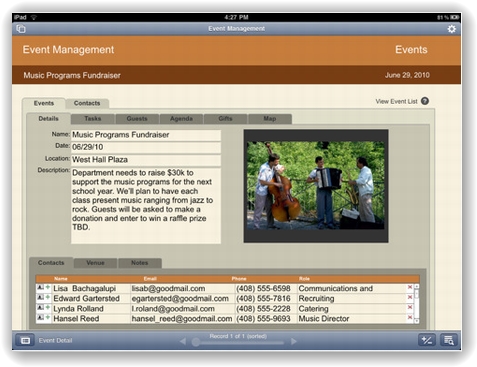This screenshot has width=477, height=367.
Task: Click green plus icon for Edward Gartersted
Action: pyautogui.click(x=48, y=297)
